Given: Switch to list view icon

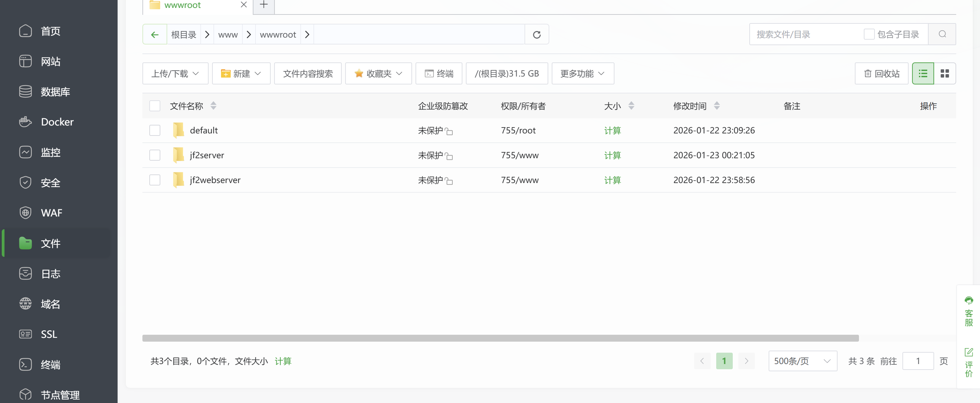Looking at the screenshot, I should (x=922, y=73).
